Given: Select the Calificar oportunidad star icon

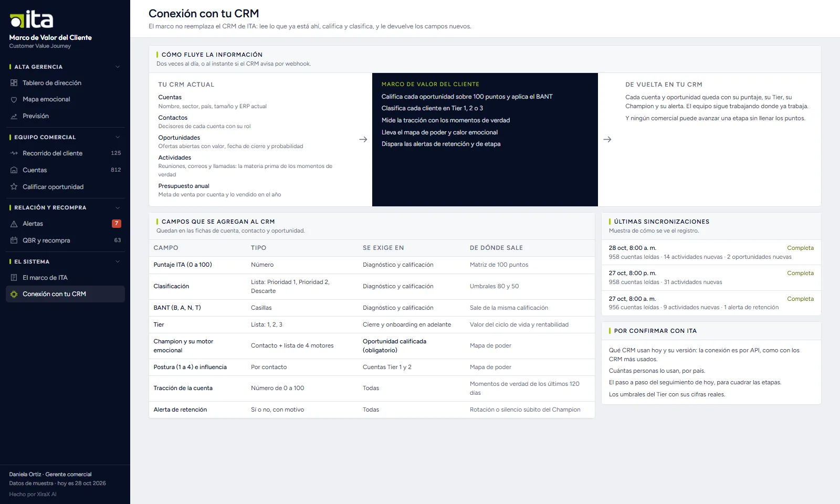Looking at the screenshot, I should 14,187.
